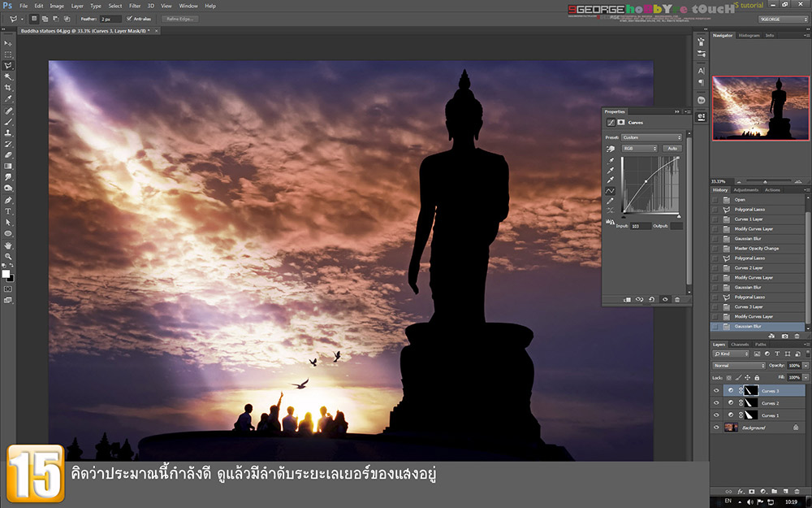Switch to the Histogram tab
812x508 pixels.
[749, 35]
